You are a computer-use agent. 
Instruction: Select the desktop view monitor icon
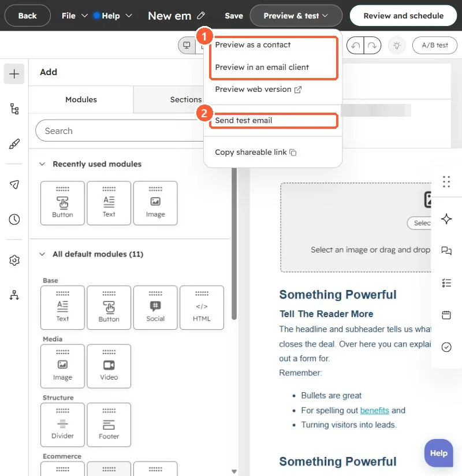187,46
